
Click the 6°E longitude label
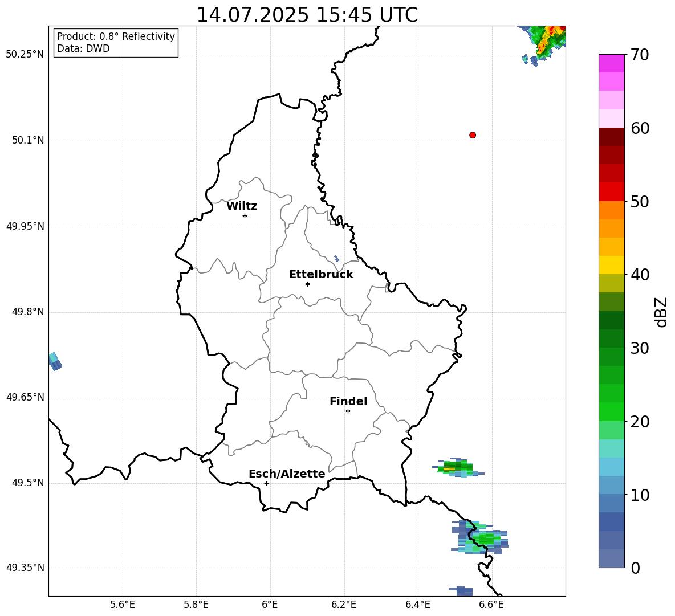click(270, 605)
